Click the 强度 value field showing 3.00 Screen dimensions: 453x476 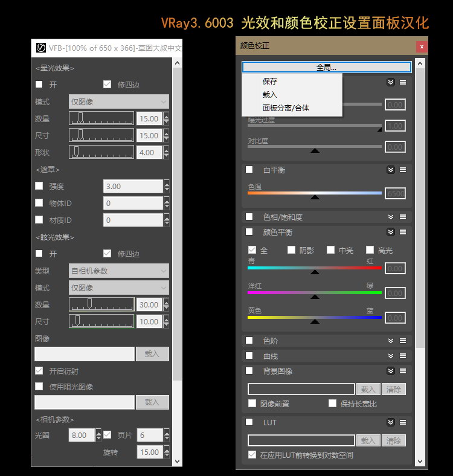click(133, 186)
